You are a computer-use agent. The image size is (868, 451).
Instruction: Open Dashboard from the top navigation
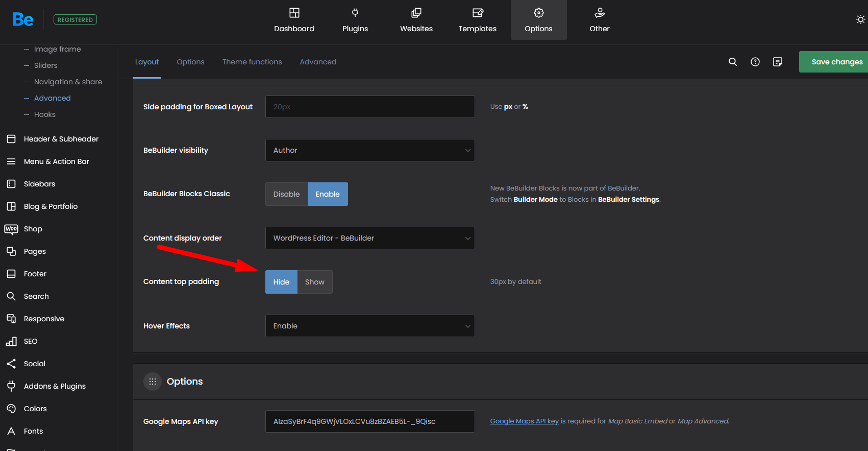294,20
